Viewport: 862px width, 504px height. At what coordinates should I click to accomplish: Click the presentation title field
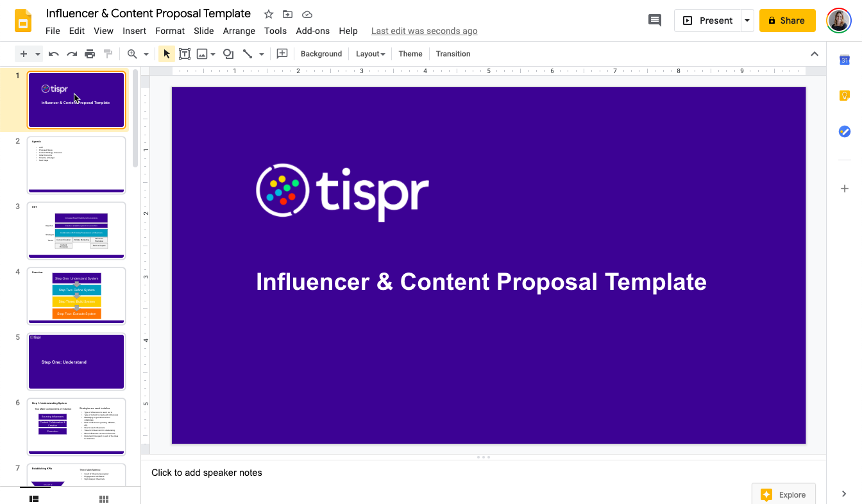pos(148,13)
